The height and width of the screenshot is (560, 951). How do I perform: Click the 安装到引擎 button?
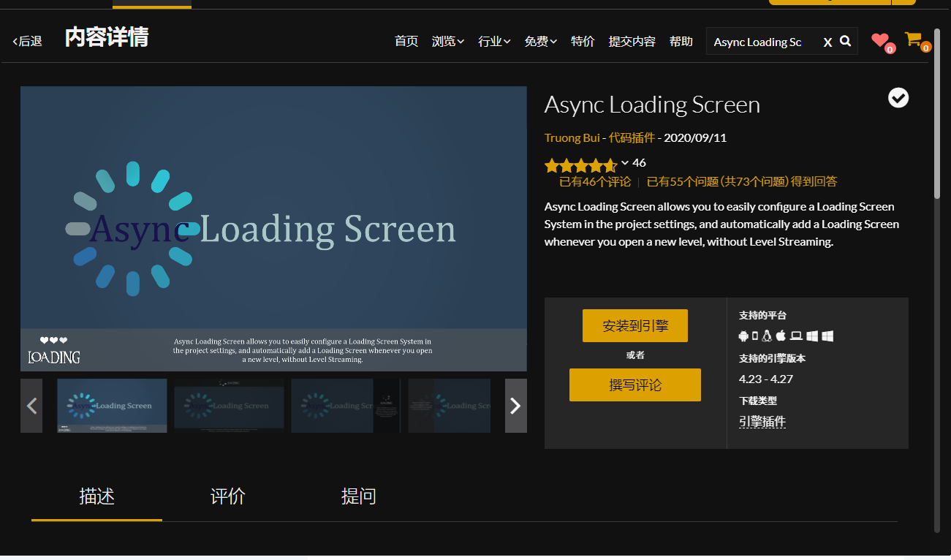635,326
